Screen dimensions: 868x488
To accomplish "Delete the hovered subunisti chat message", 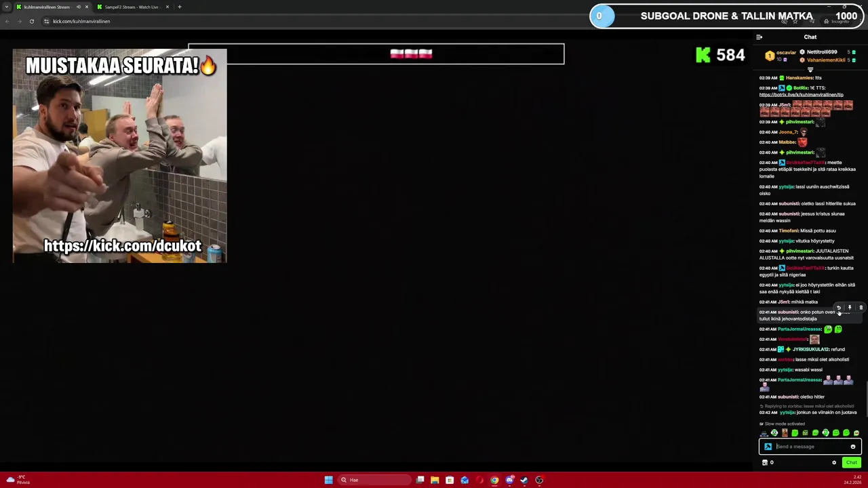I will pyautogui.click(x=861, y=308).
